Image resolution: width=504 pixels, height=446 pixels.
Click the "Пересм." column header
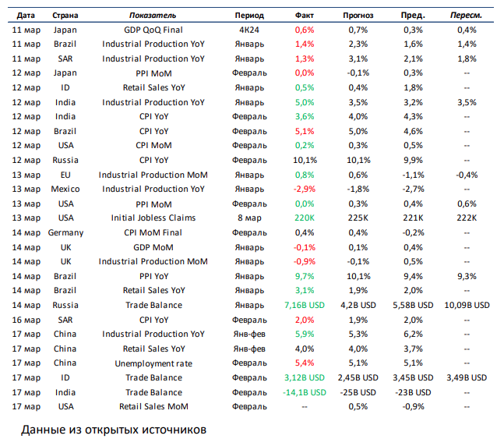coord(466,15)
